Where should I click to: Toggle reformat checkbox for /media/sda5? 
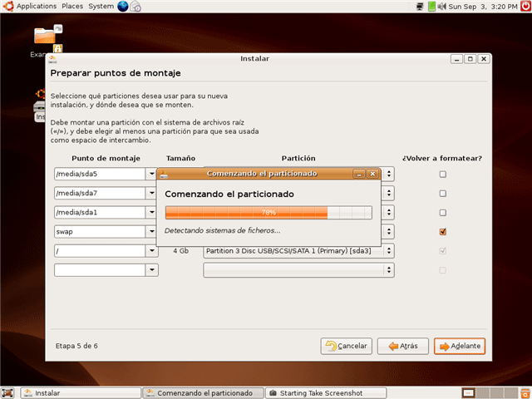point(442,175)
